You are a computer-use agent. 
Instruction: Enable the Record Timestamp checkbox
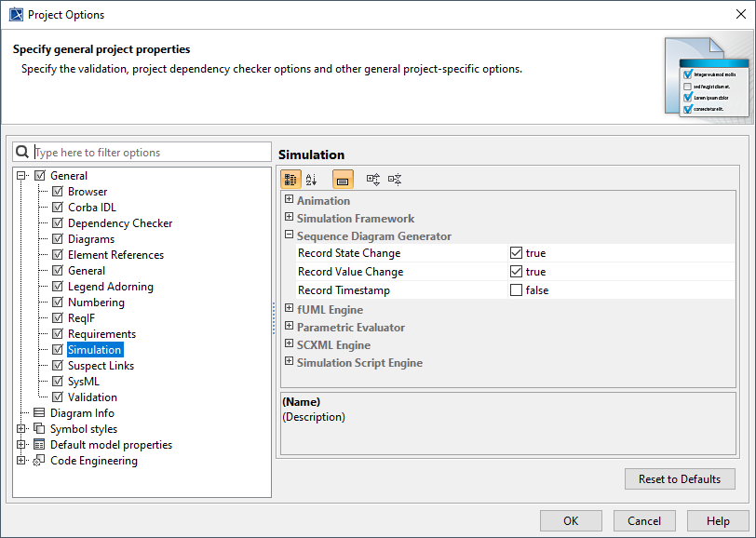pyautogui.click(x=516, y=290)
